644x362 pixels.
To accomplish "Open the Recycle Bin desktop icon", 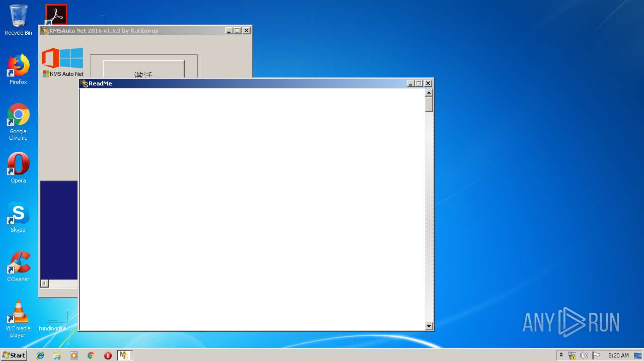I will 18,20.
